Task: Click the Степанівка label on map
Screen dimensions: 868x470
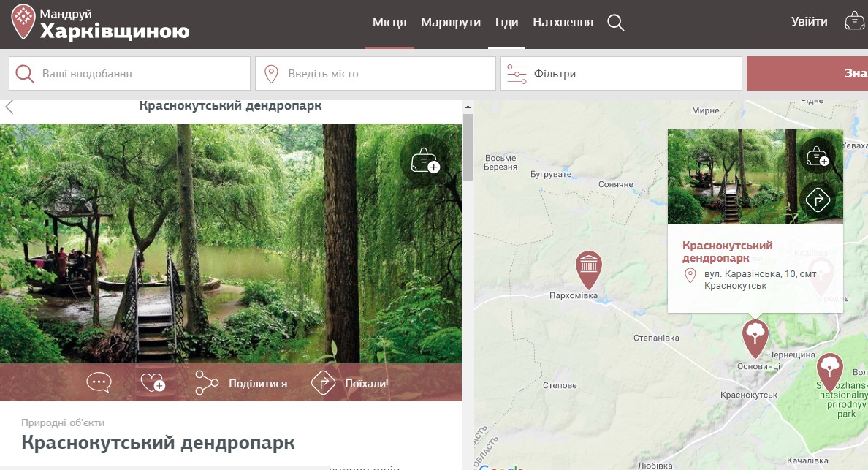Action: click(x=656, y=338)
